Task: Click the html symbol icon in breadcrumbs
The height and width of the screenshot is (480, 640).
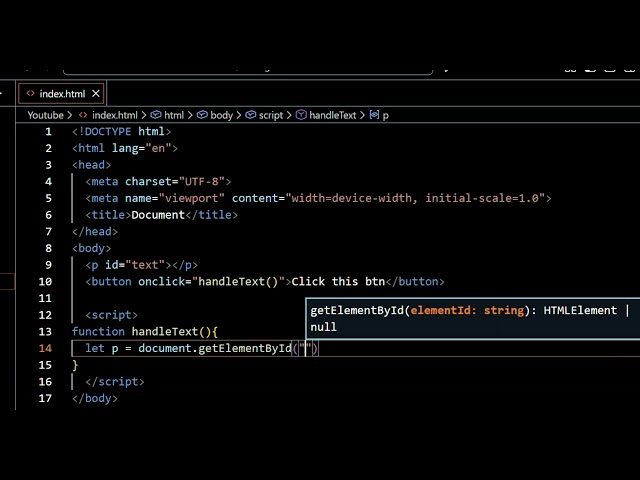Action: pyautogui.click(x=156, y=115)
